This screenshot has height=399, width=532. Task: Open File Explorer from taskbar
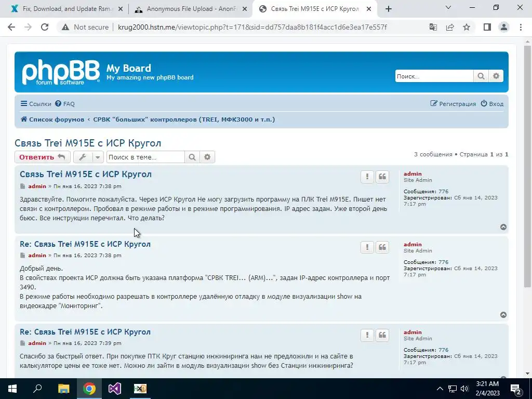pos(63,389)
